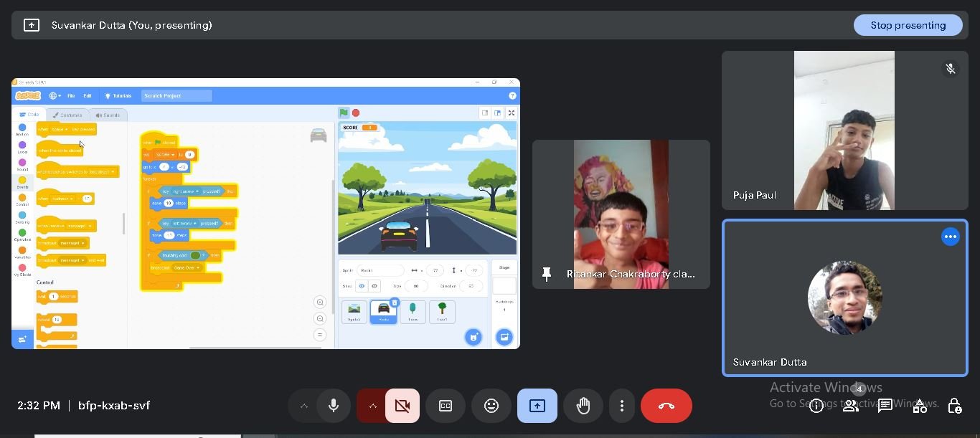Click Stop presenting button

pyautogui.click(x=908, y=25)
